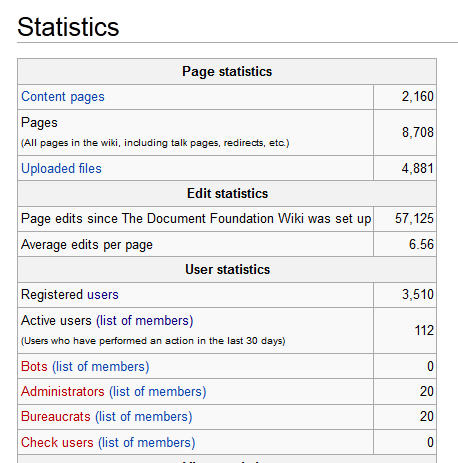
Task: Select the Administrators count 20
Action: click(x=427, y=391)
